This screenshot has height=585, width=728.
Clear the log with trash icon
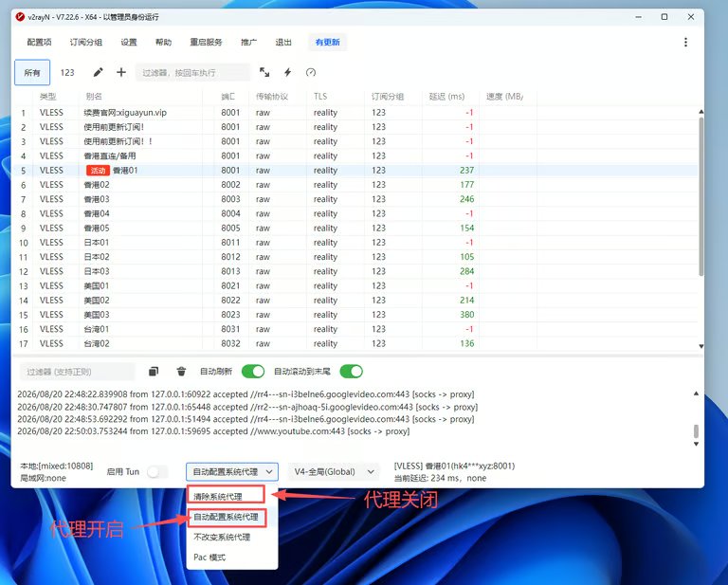[182, 372]
